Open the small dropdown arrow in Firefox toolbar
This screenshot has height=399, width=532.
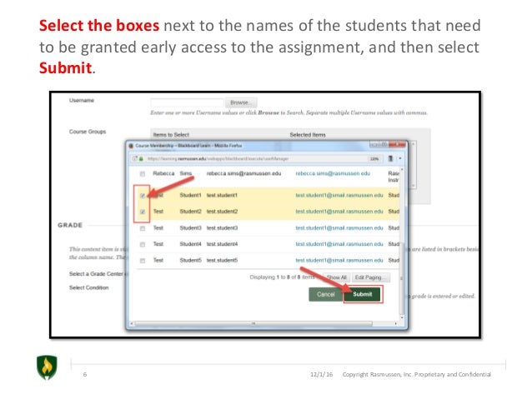pyautogui.click(x=400, y=158)
